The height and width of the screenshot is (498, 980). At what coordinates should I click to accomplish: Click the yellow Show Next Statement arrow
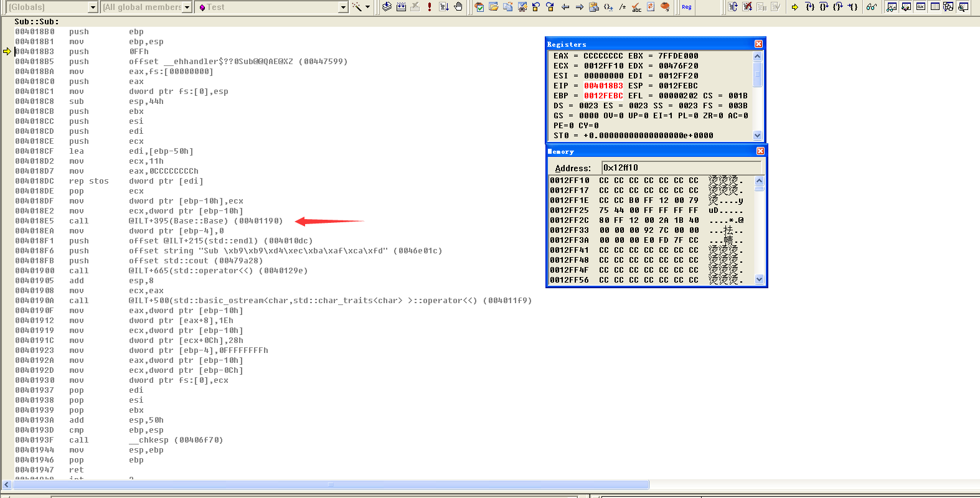[795, 7]
